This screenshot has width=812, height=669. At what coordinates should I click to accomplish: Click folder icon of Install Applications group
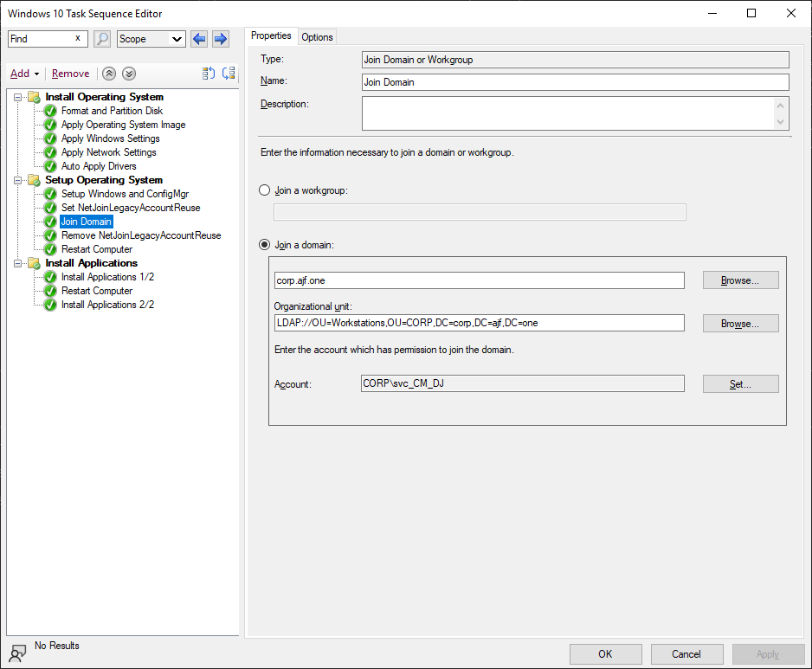tap(34, 263)
